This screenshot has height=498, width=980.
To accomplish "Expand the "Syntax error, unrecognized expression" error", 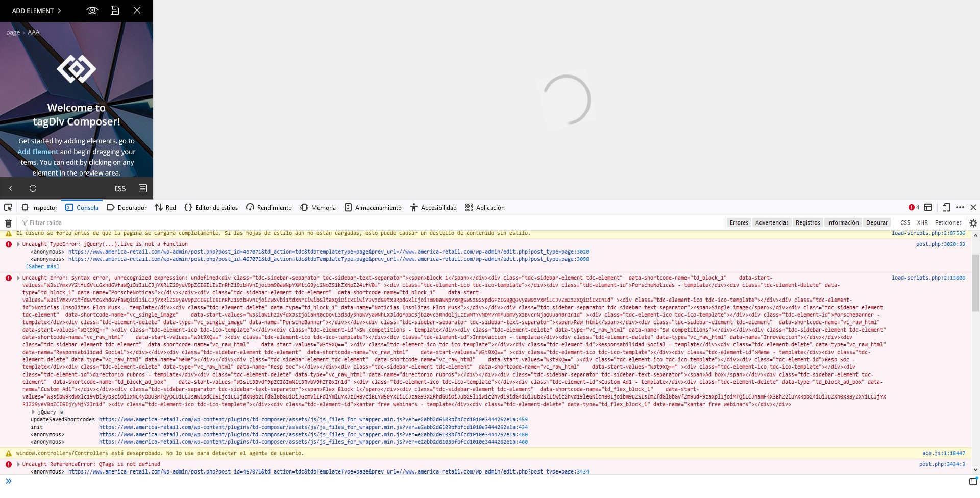I will (19, 278).
